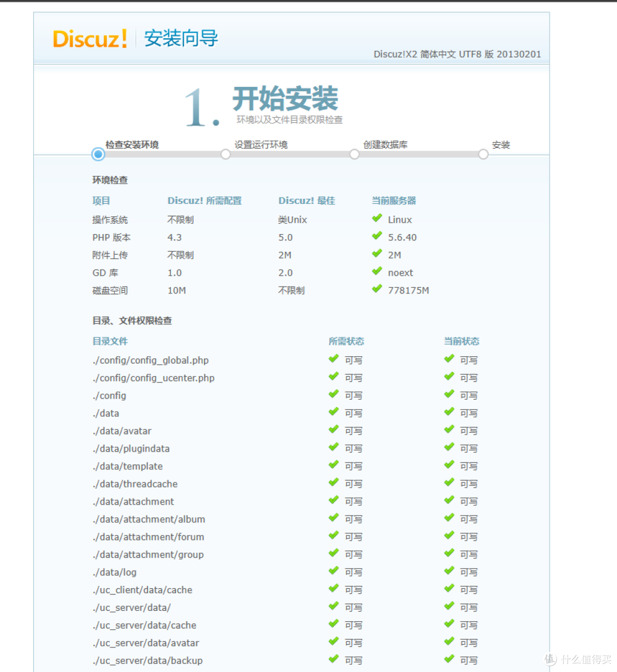This screenshot has height=672, width=617.
Task: Click the ./data/plugindata path text
Action: (x=131, y=449)
